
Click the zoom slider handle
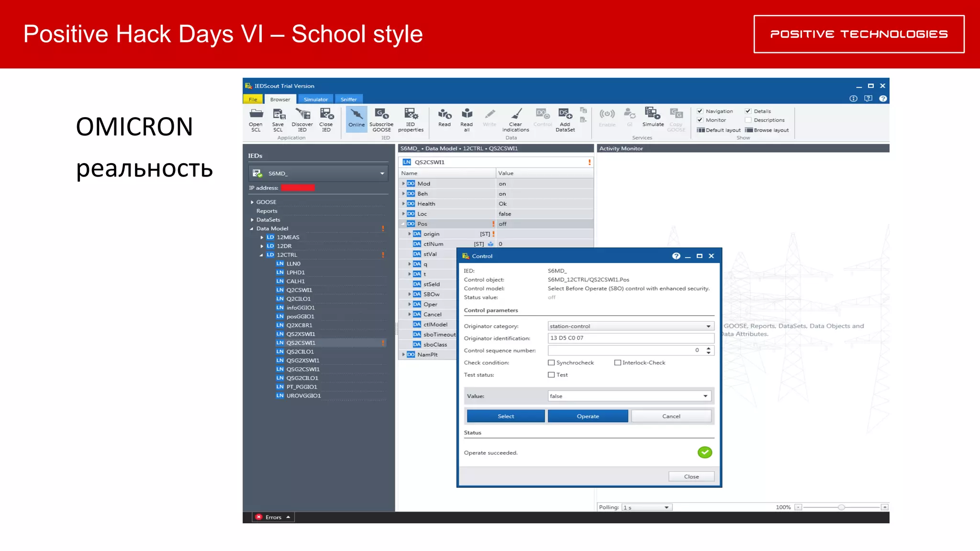[x=841, y=507]
